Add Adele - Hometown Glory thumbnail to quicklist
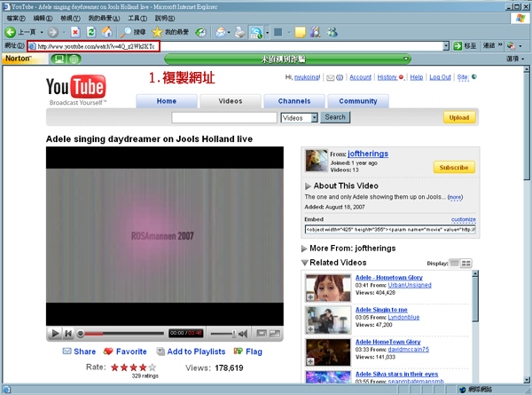532x395 pixels. click(x=310, y=297)
